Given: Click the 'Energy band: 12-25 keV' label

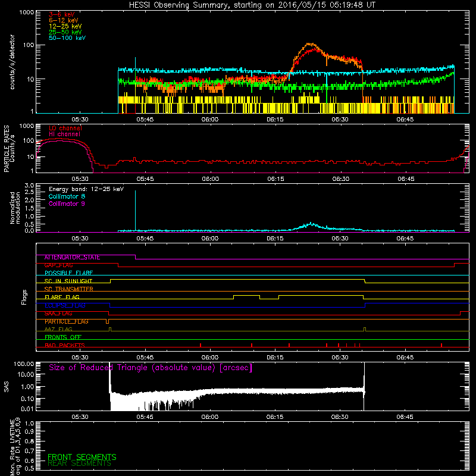Looking at the screenshot, I should tap(86, 189).
